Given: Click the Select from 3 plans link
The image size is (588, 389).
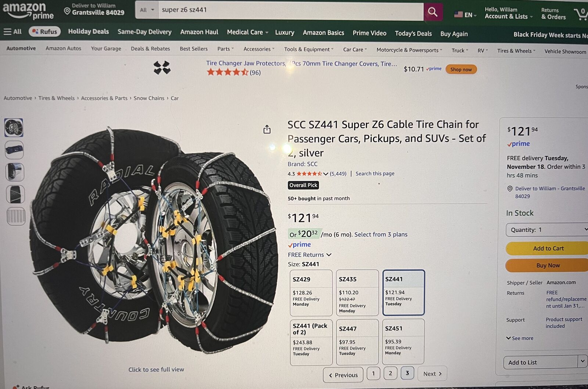Looking at the screenshot, I should point(381,235).
